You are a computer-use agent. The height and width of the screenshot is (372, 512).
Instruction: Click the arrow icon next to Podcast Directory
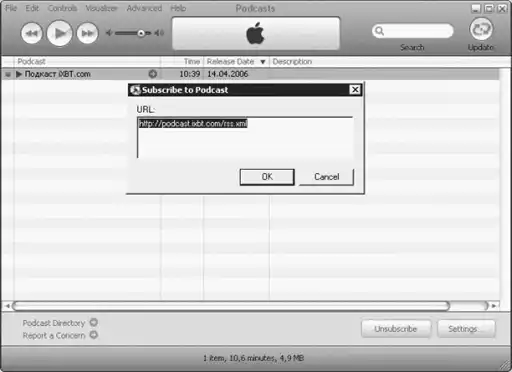pos(94,322)
